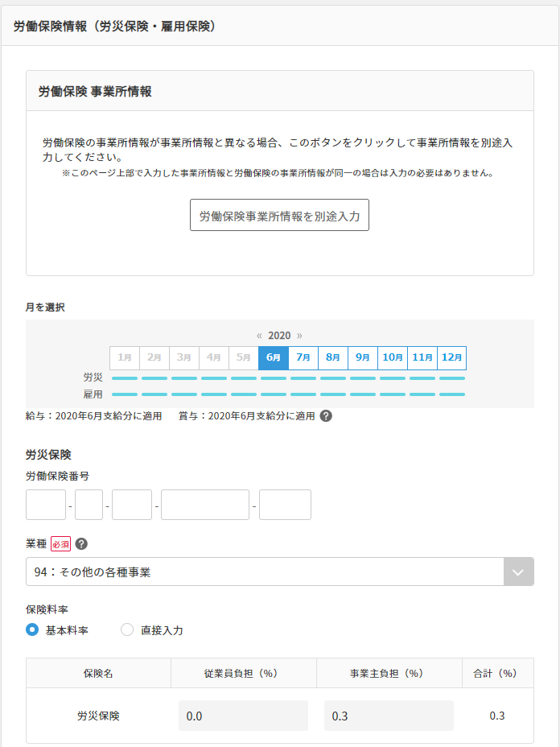Select the 6月 month tab

274,357
